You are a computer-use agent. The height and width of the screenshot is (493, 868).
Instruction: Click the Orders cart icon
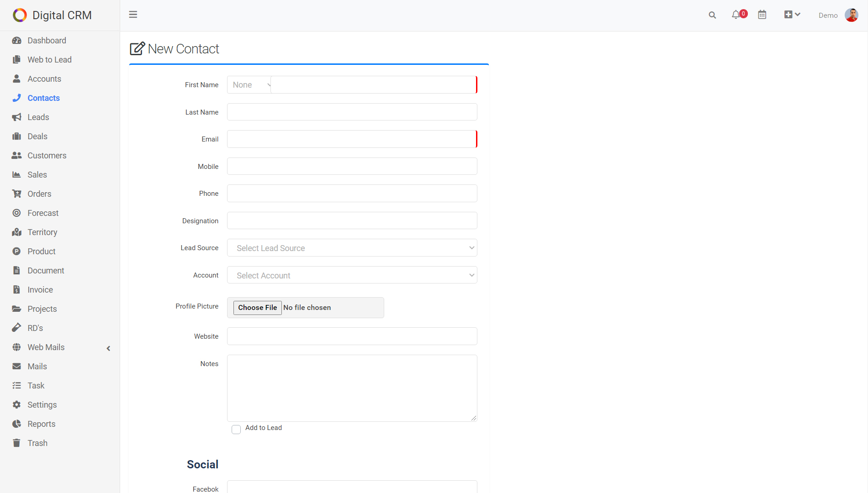pyautogui.click(x=17, y=194)
